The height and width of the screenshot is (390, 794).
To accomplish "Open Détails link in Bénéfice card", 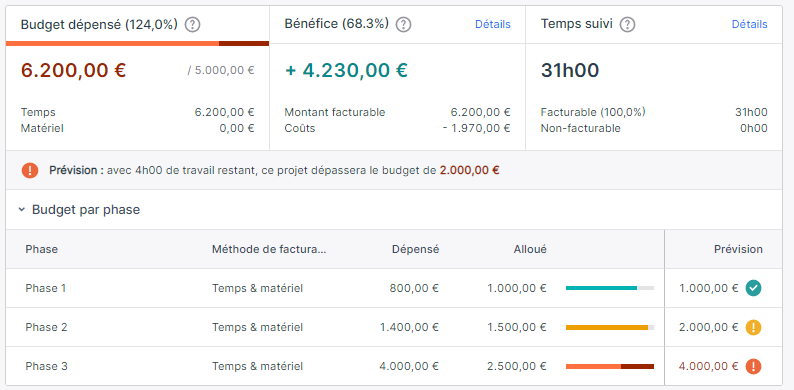I will pyautogui.click(x=493, y=24).
